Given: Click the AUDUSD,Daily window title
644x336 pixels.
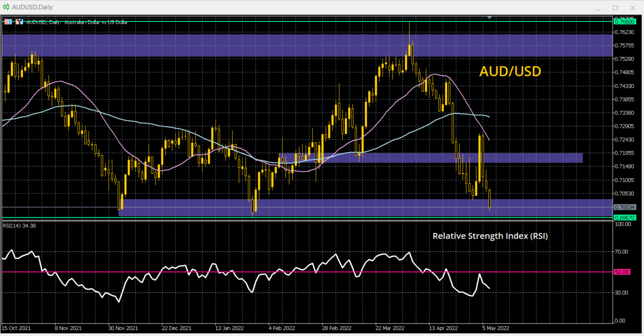Looking at the screenshot, I should 32,7.
